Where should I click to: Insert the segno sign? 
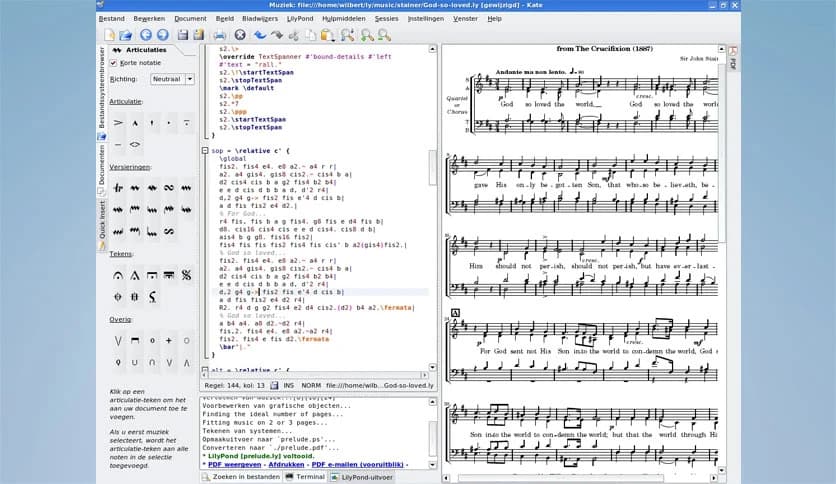coord(186,275)
